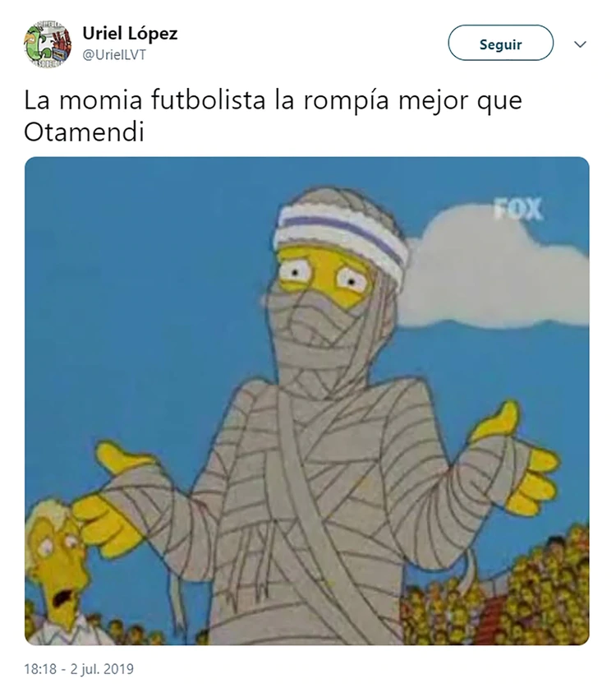616x688 pixels.
Task: Expand the tweet options chevron
Action: point(580,44)
